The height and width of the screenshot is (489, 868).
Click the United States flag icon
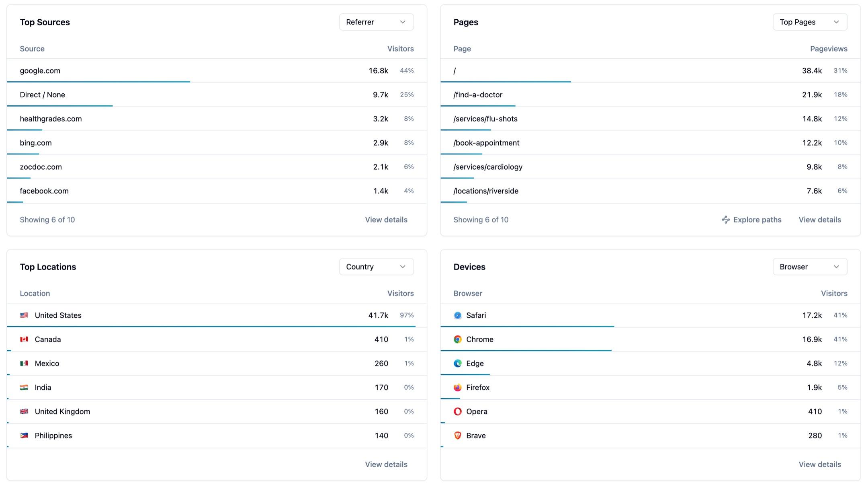pos(24,315)
